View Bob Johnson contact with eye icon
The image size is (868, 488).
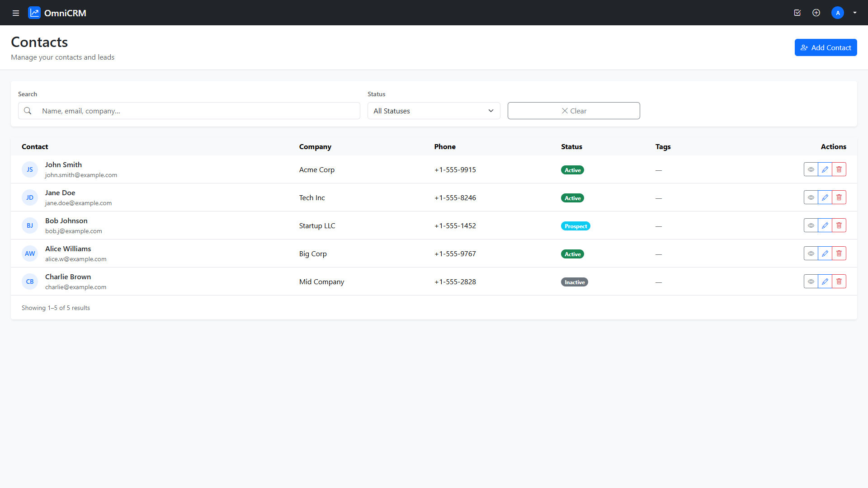[811, 225]
